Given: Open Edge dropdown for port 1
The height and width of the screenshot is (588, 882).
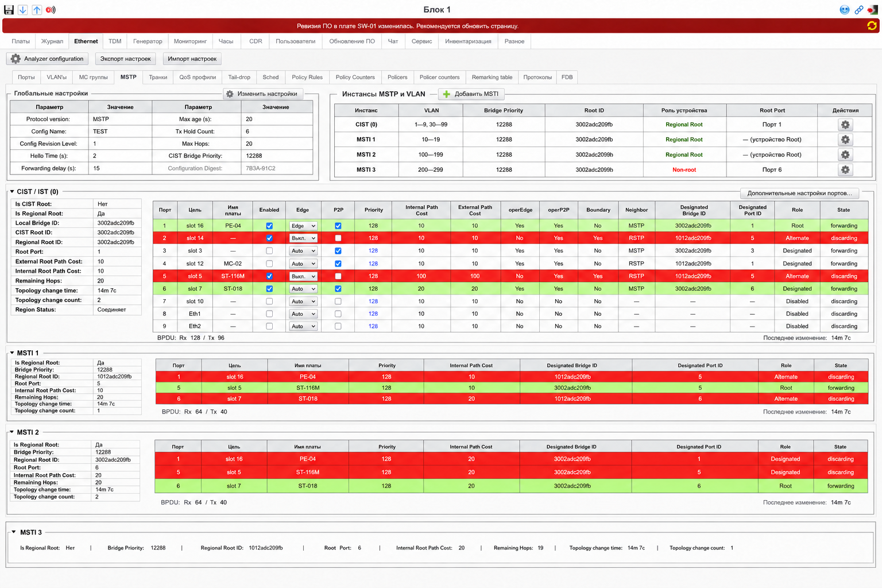Looking at the screenshot, I should click(x=303, y=226).
